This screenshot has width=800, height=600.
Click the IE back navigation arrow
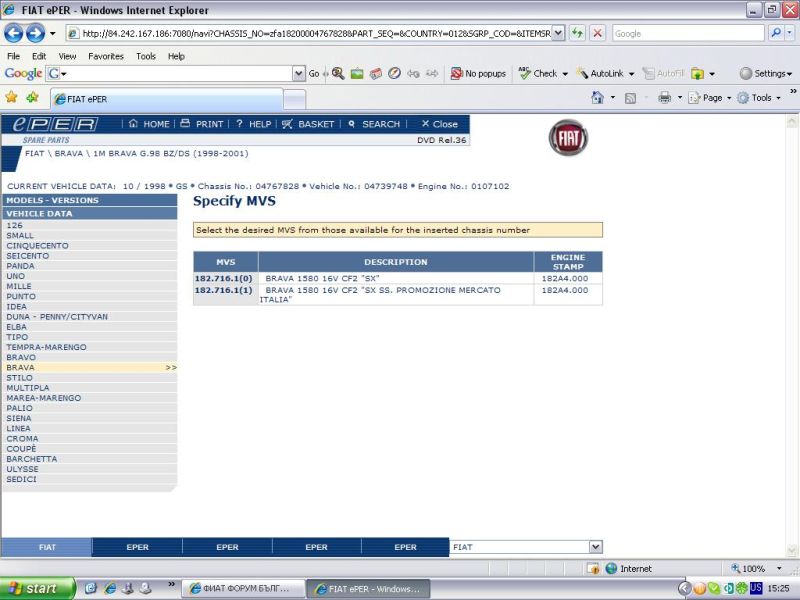point(14,33)
